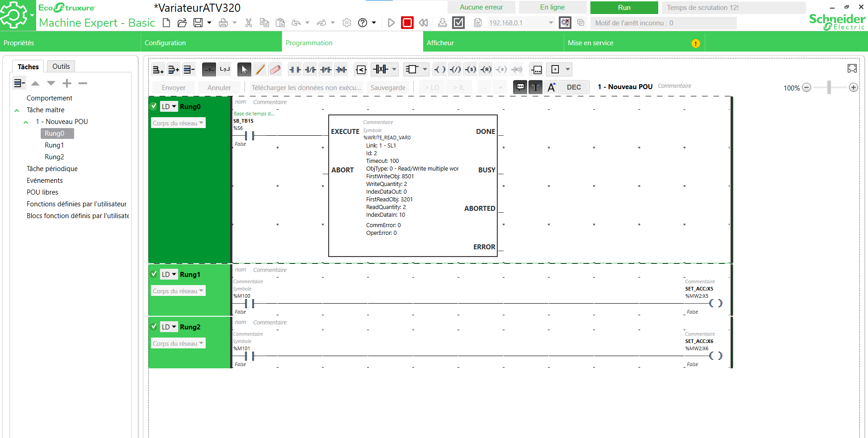Click the zoom slider handle
This screenshot has height=438, width=868.
(x=829, y=87)
